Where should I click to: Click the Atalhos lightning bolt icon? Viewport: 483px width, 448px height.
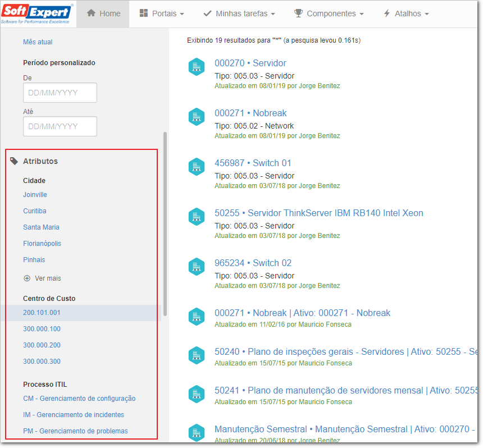pyautogui.click(x=387, y=13)
